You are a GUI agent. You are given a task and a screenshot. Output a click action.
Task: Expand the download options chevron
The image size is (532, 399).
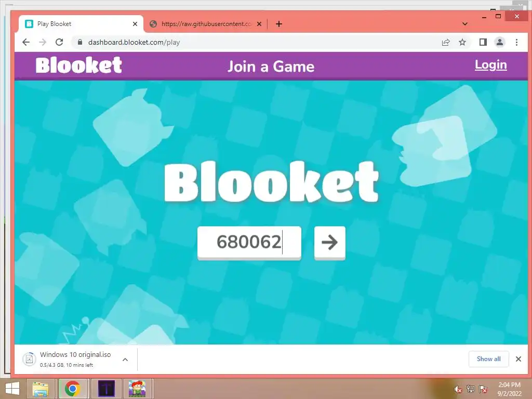pyautogui.click(x=125, y=360)
